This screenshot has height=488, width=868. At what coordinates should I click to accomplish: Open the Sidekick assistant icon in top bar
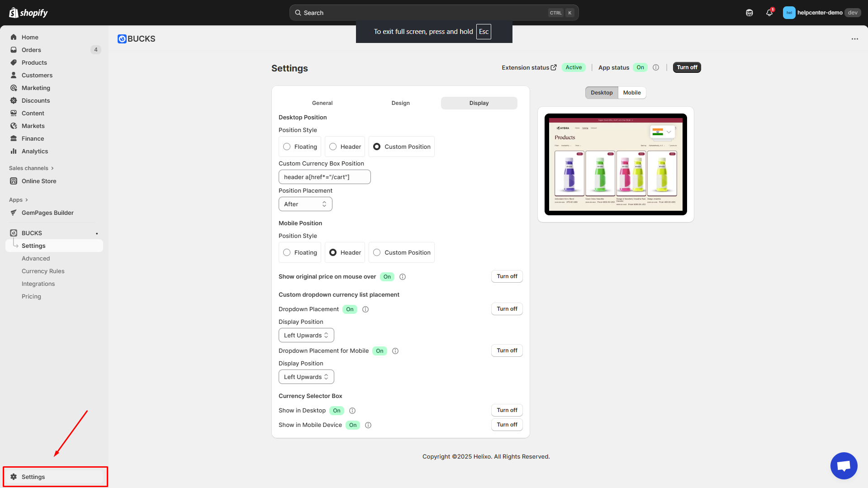point(749,13)
